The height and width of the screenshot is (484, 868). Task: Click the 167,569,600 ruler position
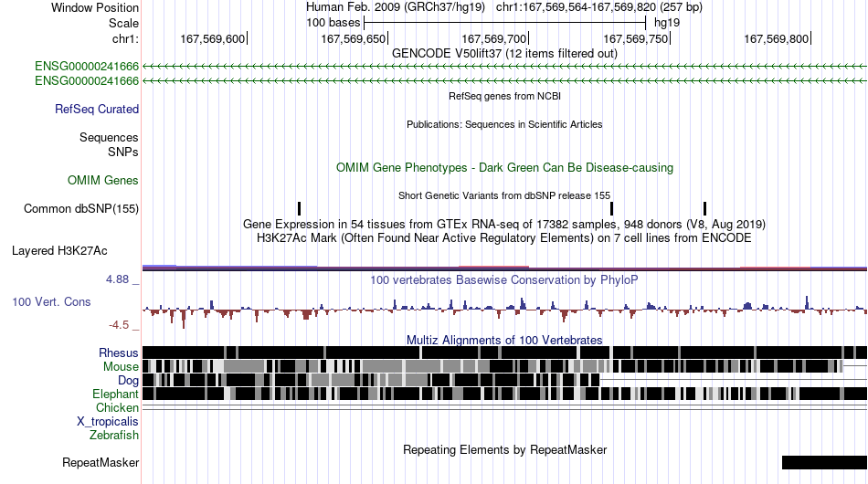point(213,38)
